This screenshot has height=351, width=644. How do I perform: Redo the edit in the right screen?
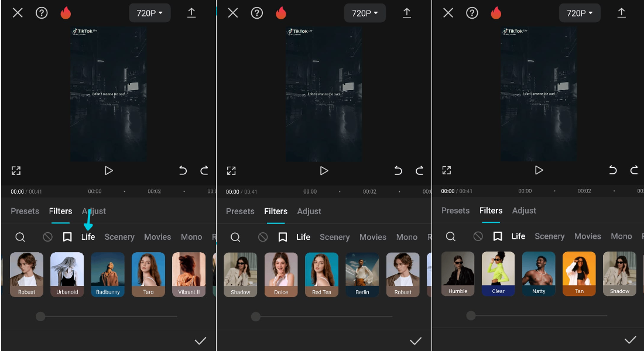click(634, 170)
